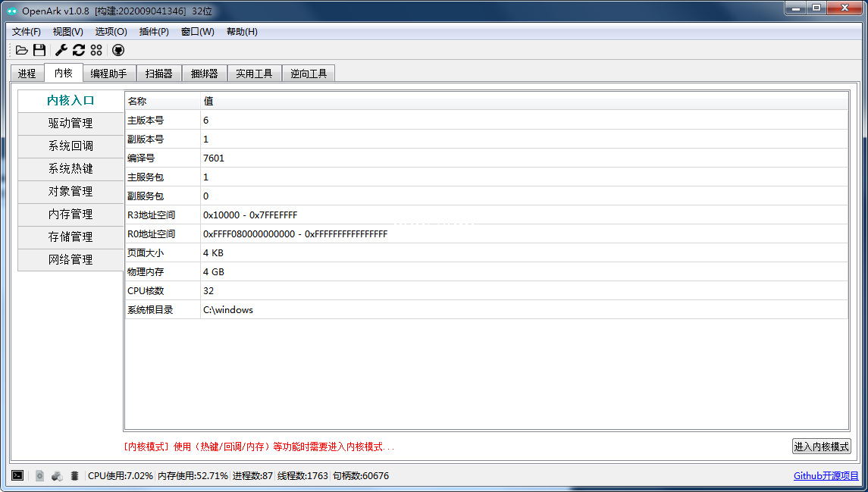Open the 插件(P) menu
The width and height of the screenshot is (868, 492).
click(x=154, y=32)
